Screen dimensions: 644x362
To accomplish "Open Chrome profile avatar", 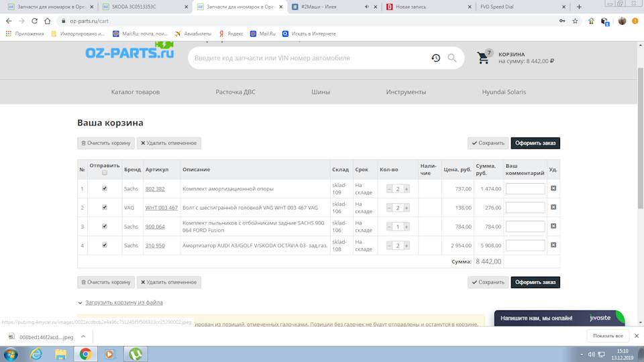I will click(x=622, y=21).
